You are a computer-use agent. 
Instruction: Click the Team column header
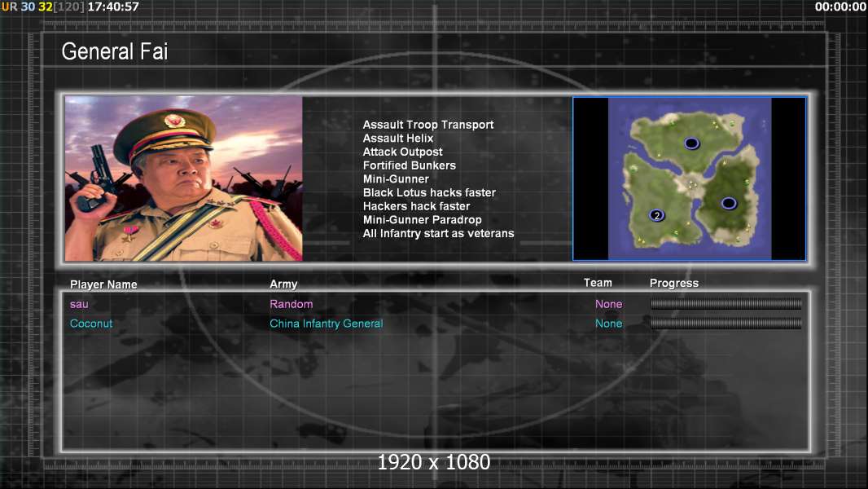(598, 283)
